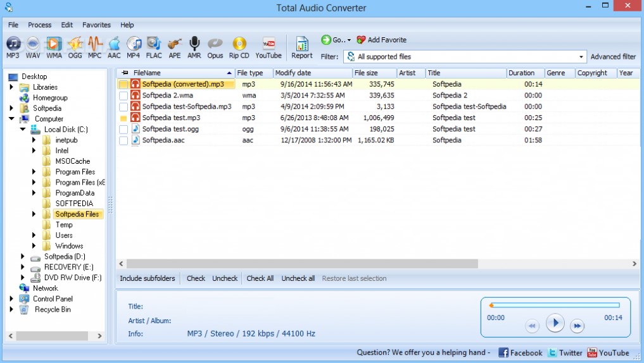Click the Uncheck all button
The height and width of the screenshot is (363, 644).
298,278
